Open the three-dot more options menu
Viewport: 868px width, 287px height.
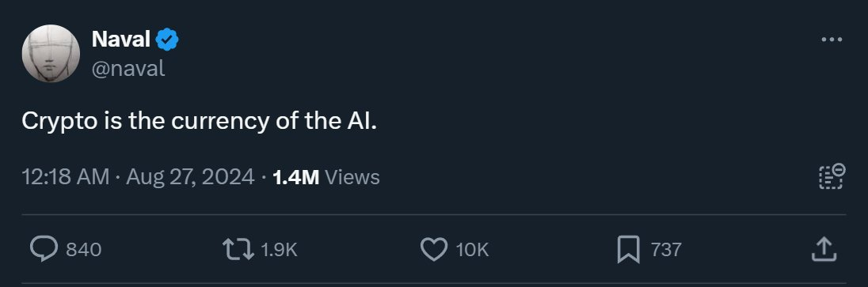(832, 40)
